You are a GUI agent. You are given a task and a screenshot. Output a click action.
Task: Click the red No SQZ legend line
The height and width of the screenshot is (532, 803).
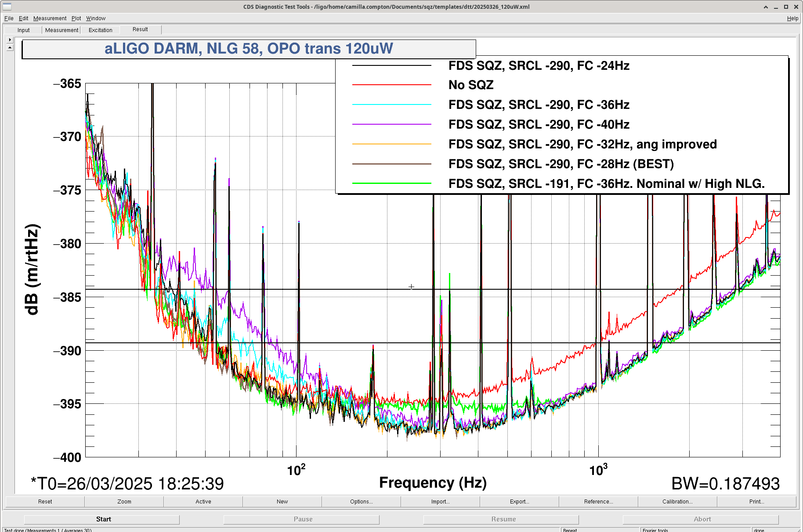[391, 85]
